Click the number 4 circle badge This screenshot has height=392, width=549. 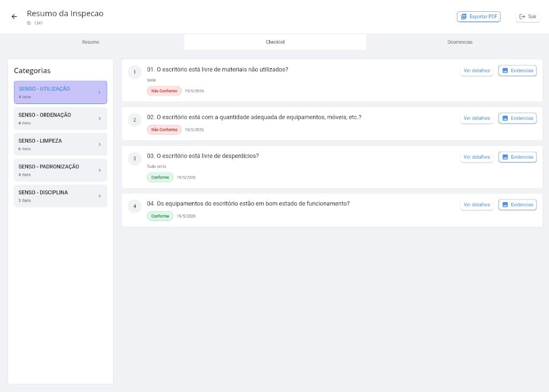(135, 206)
